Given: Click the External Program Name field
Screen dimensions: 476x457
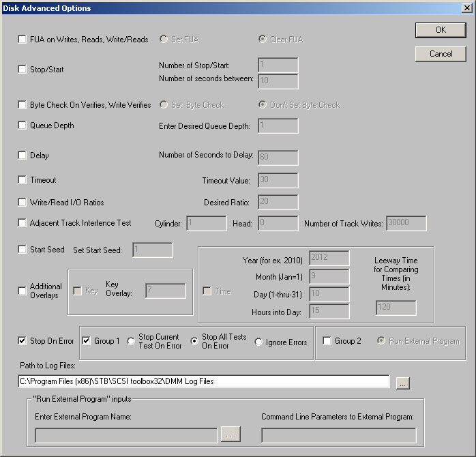Looking at the screenshot, I should coord(127,435).
